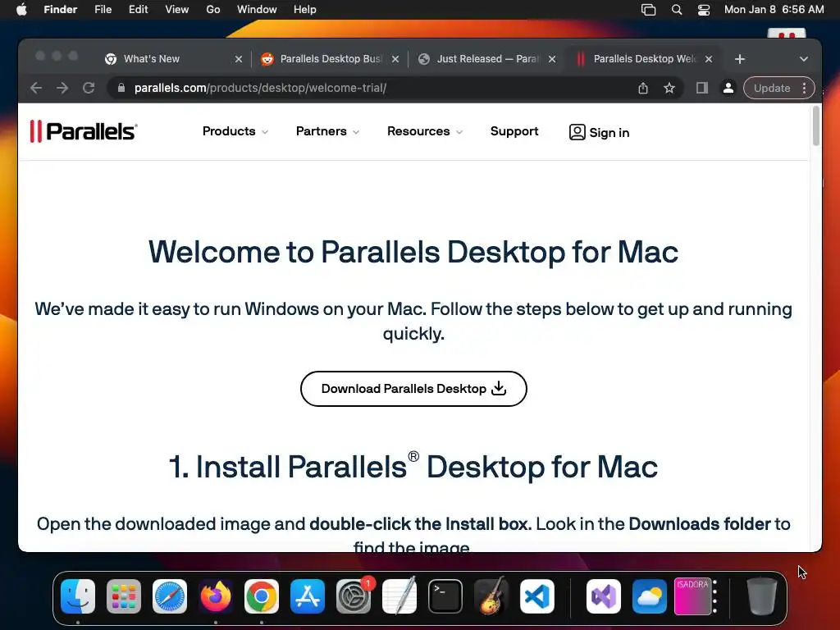
Task: Open the Edit menu
Action: pos(138,10)
